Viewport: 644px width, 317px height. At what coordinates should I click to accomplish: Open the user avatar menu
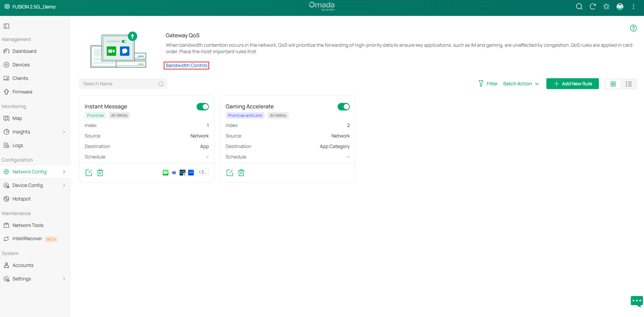click(x=620, y=7)
